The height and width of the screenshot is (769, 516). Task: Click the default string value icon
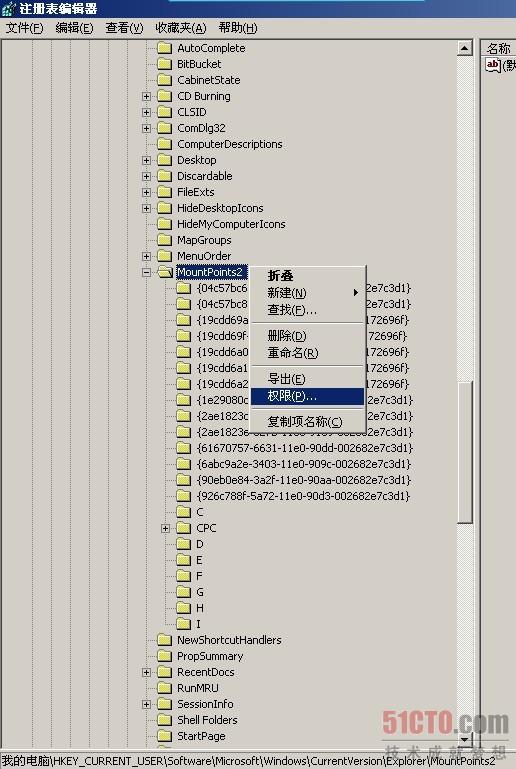[x=492, y=65]
